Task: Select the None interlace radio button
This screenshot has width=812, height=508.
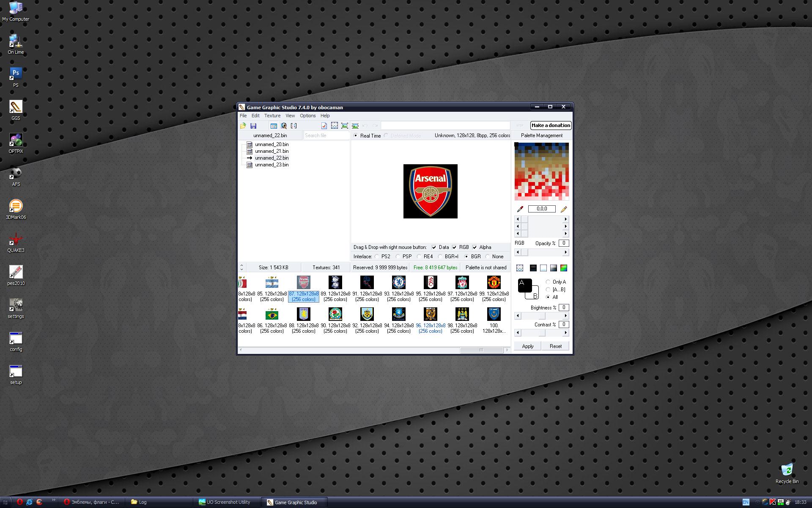Action: (x=488, y=257)
